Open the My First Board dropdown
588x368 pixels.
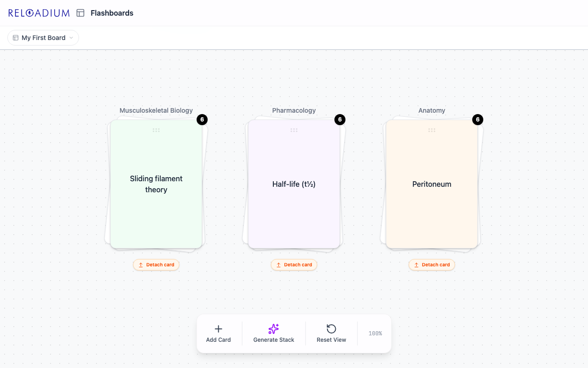pos(43,38)
